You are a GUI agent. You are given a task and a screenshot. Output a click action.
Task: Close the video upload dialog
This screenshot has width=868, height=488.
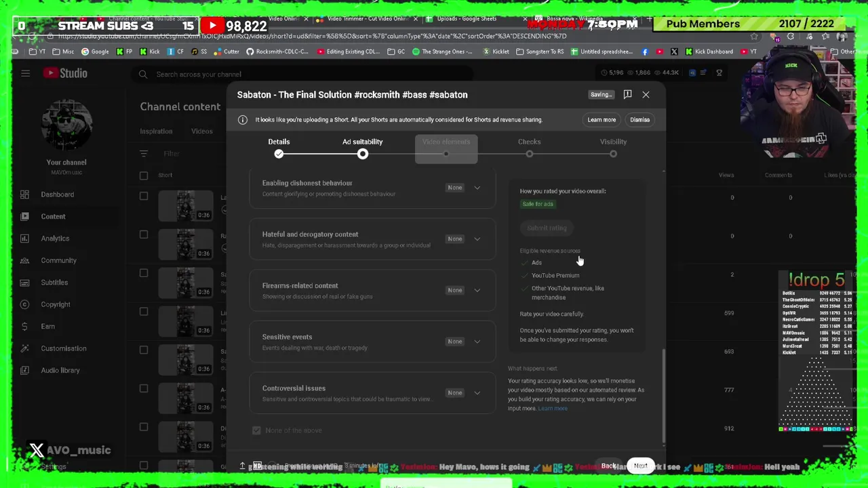click(646, 95)
